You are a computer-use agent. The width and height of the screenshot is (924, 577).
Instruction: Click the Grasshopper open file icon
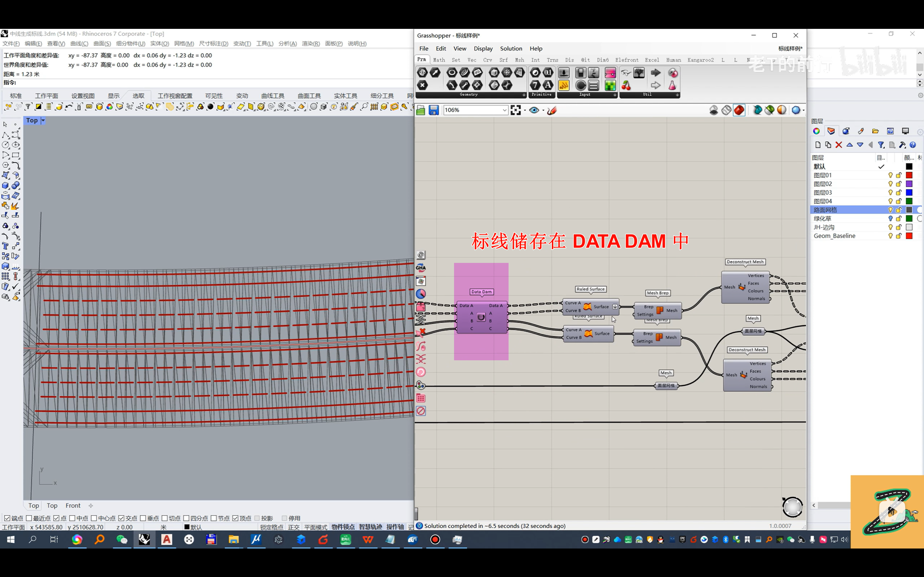421,110
